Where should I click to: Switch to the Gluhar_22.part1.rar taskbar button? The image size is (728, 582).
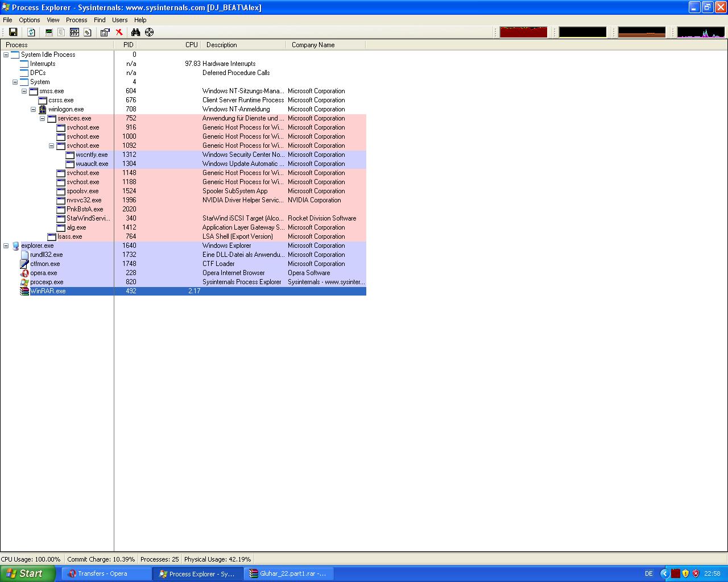(x=289, y=573)
